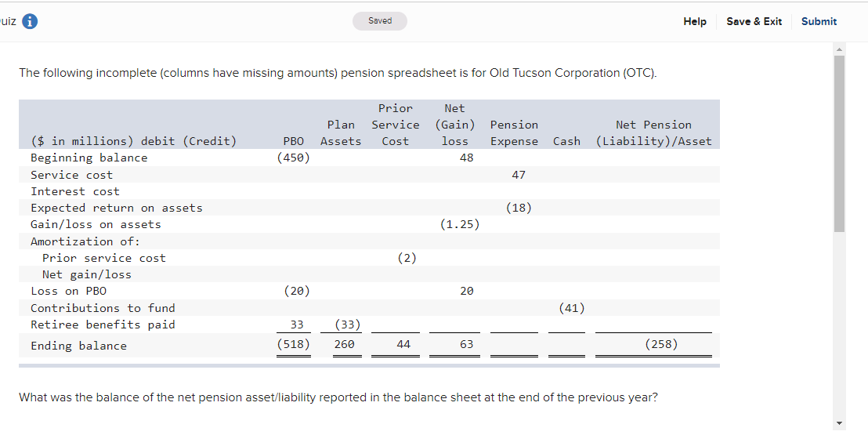
Task: Click the Ending balance label
Action: tap(78, 346)
